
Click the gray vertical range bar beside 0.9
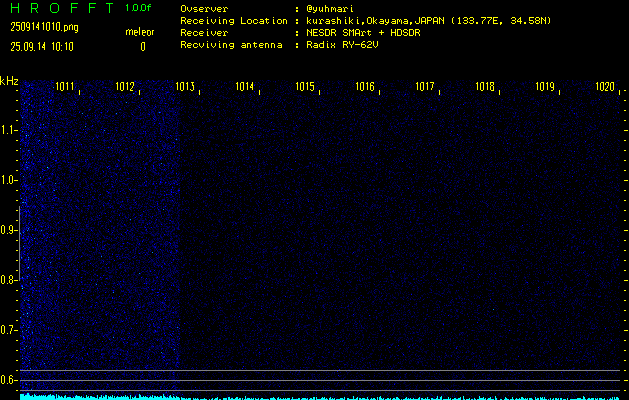[x=19, y=243]
